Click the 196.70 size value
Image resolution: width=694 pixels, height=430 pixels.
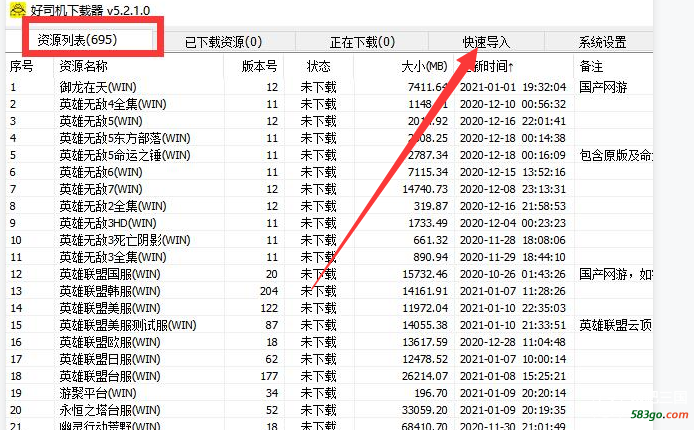[431, 393]
